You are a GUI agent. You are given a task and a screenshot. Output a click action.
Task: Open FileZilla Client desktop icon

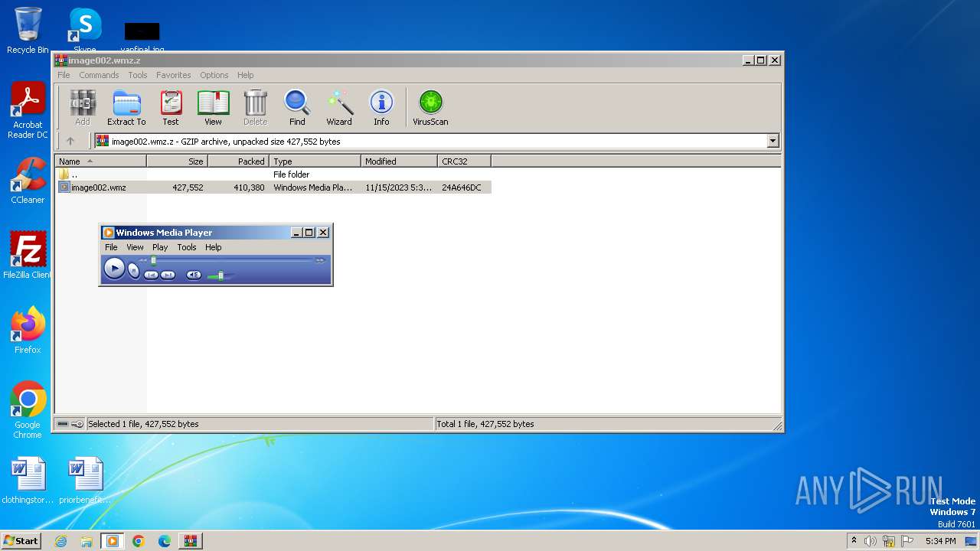[28, 256]
